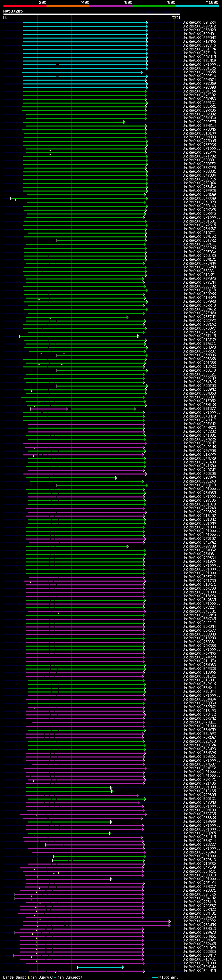
Task: Open hit UniRef100_B6T377
Action: [x=199, y=409]
